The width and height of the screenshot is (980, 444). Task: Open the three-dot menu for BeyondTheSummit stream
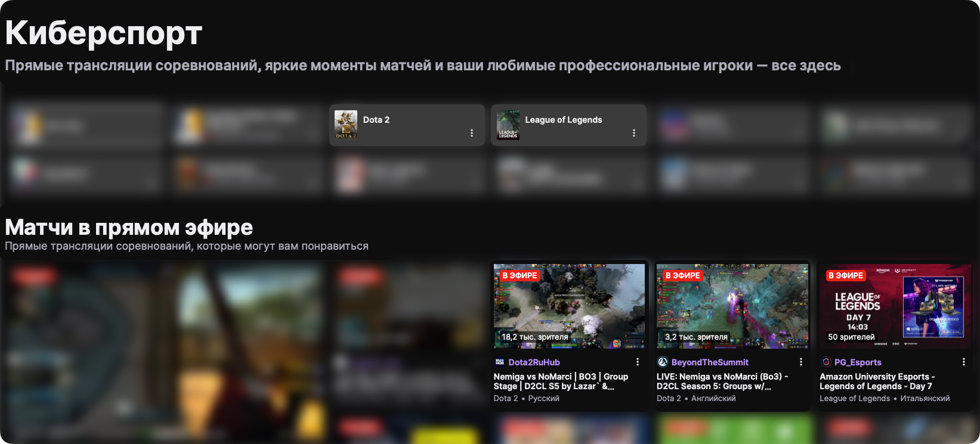point(801,362)
